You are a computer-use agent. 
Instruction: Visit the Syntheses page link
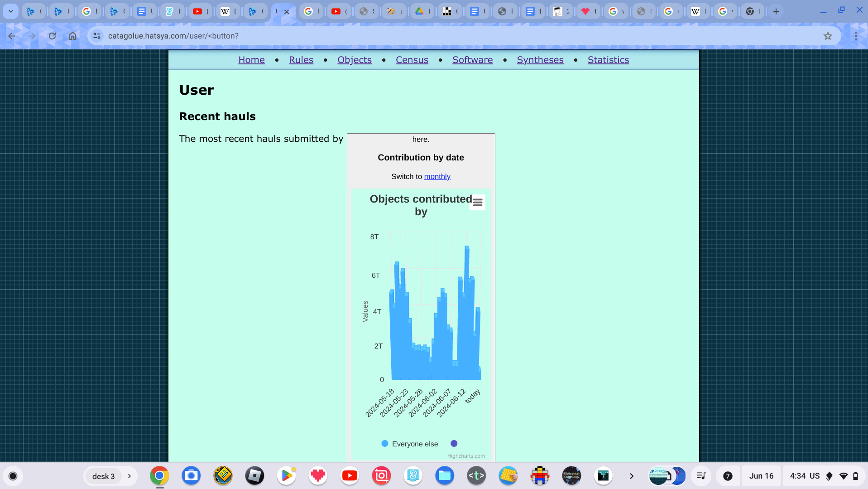[540, 60]
